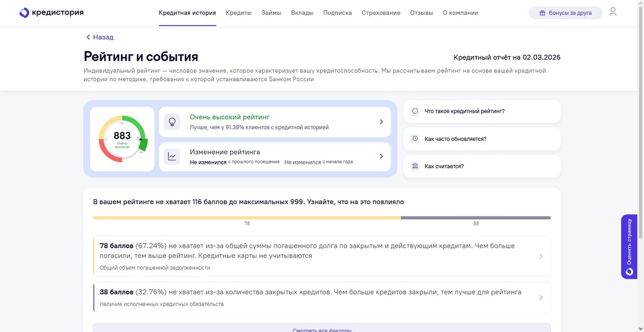Screen dimensions: 644x332
Task: Click the Кредитный отчёт на 02.03.2026 text
Action: coord(507,57)
